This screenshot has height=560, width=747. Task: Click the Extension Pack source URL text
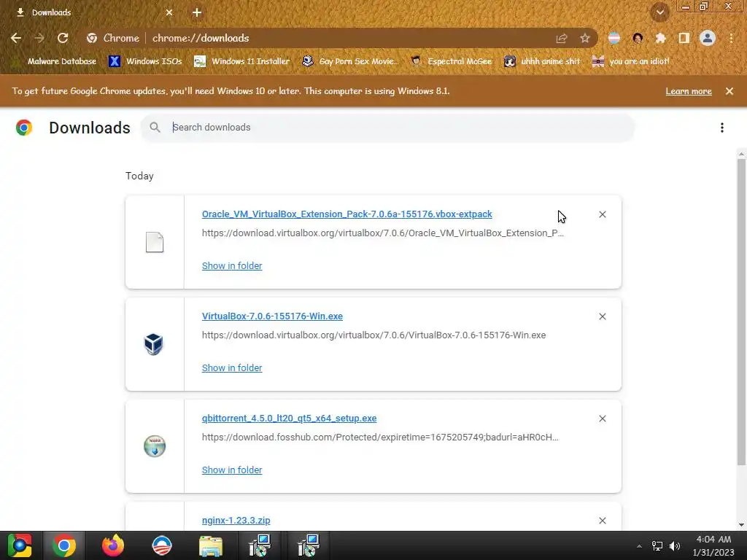tap(382, 233)
